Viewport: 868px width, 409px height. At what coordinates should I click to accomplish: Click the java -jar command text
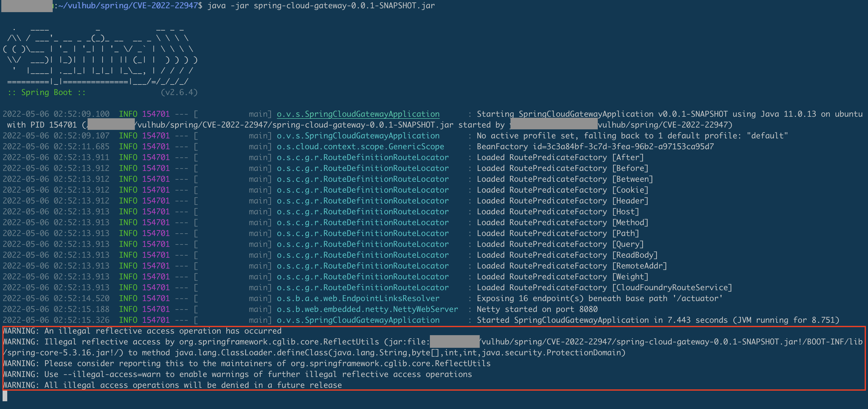[321, 5]
